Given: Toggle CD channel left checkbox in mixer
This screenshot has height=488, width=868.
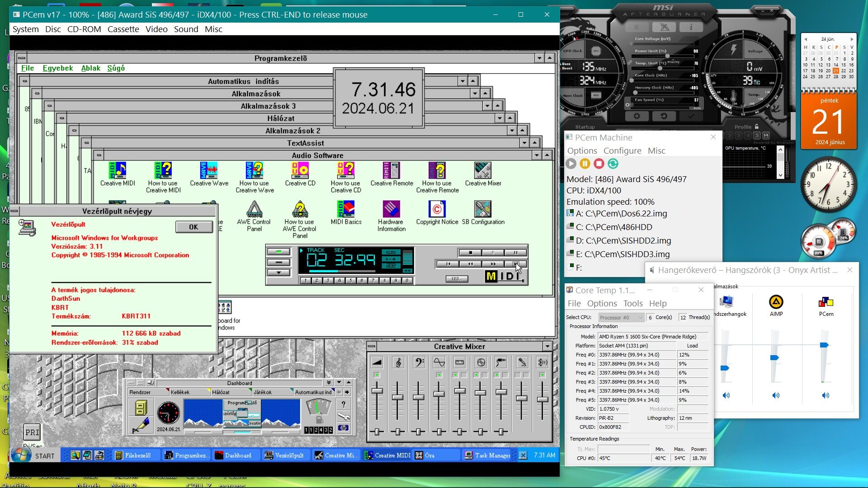Looking at the screenshot, I should click(476, 375).
